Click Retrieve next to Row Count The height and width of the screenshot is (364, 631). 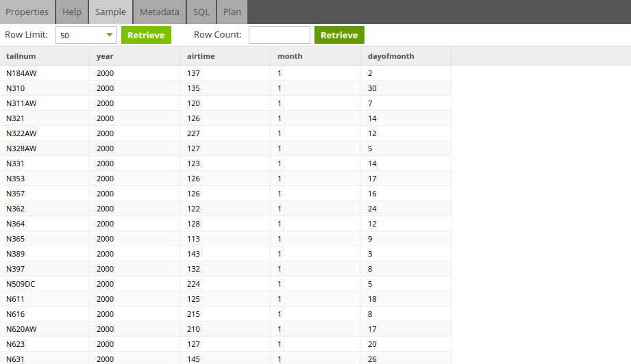[x=339, y=35]
